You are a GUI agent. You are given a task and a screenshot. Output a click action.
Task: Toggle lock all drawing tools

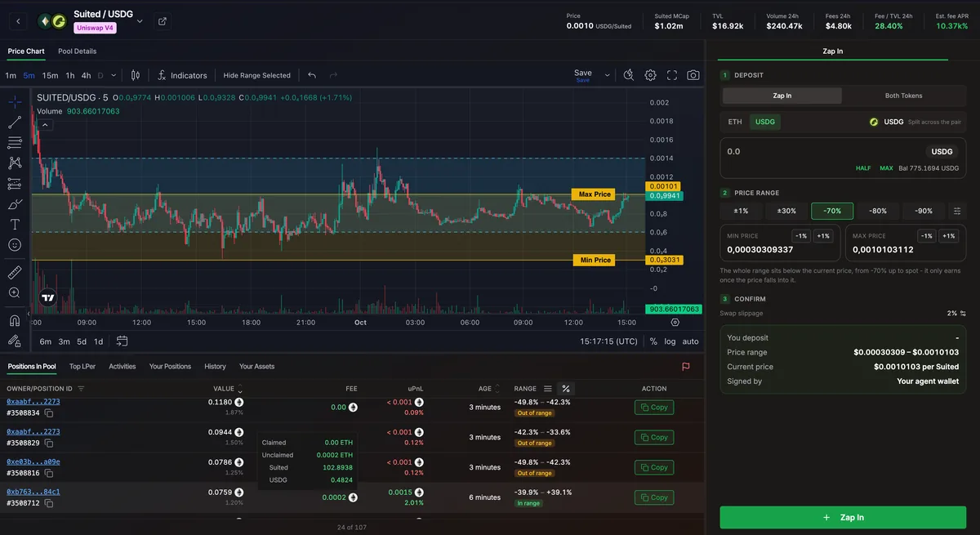(x=15, y=341)
